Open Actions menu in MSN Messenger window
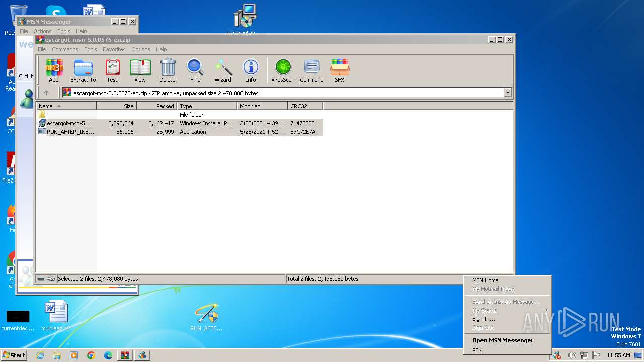The width and height of the screenshot is (644, 362). click(42, 31)
